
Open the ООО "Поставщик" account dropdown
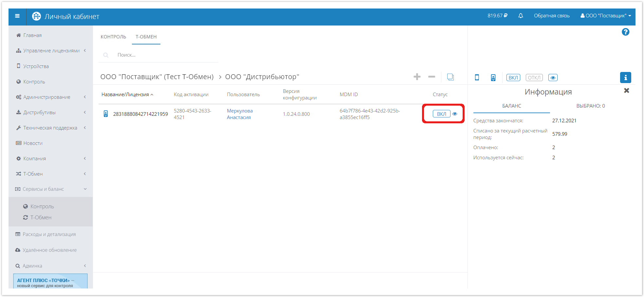coord(606,16)
